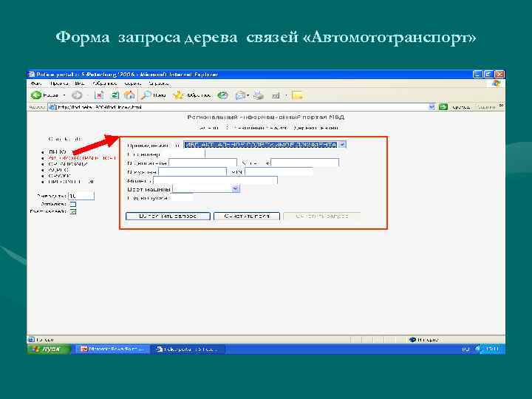Screen dimensions: 532x399
Task: Open the Mail icon dropdown arrow
Action: [x=248, y=95]
